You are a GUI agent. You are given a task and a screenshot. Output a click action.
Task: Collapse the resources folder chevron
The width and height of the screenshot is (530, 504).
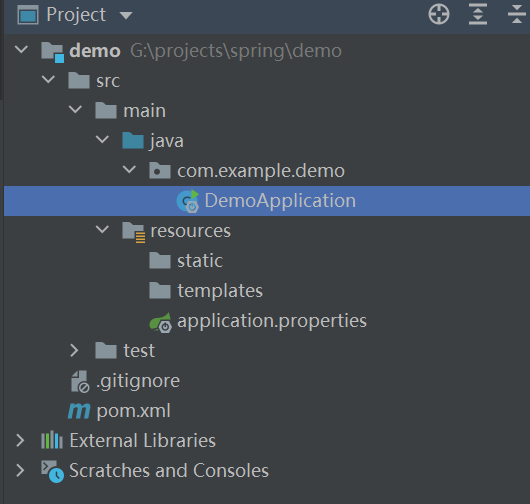(102, 230)
